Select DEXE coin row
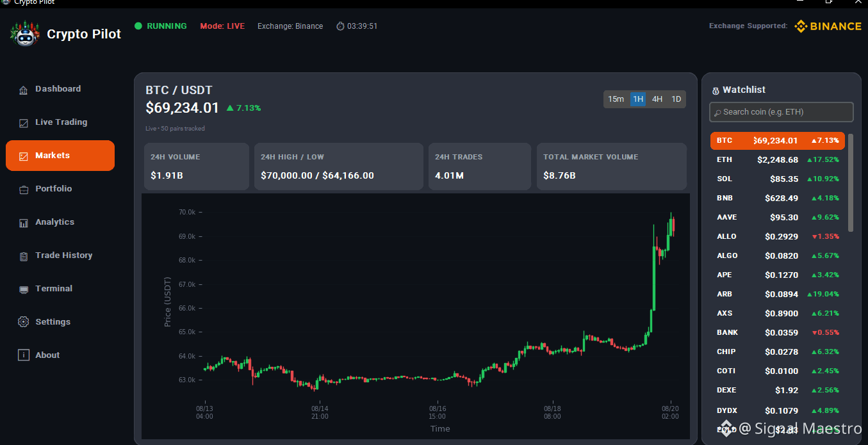Screen dimensions: 868x445 (778, 391)
